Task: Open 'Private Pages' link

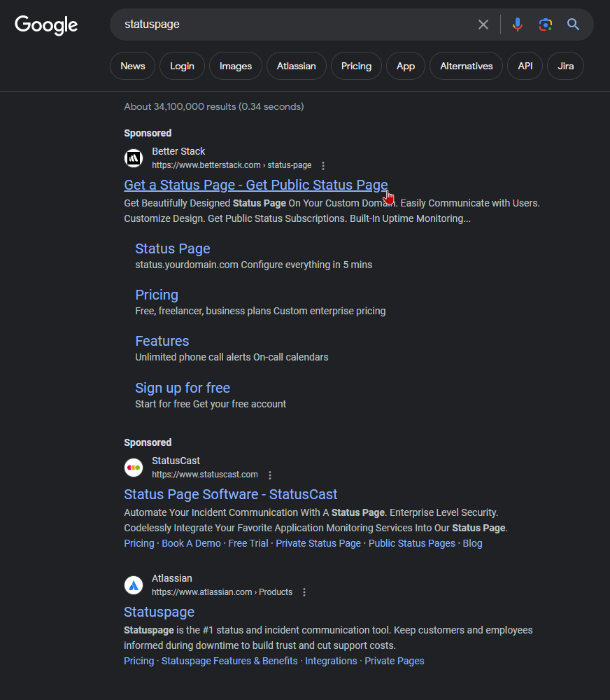Action: pos(395,661)
